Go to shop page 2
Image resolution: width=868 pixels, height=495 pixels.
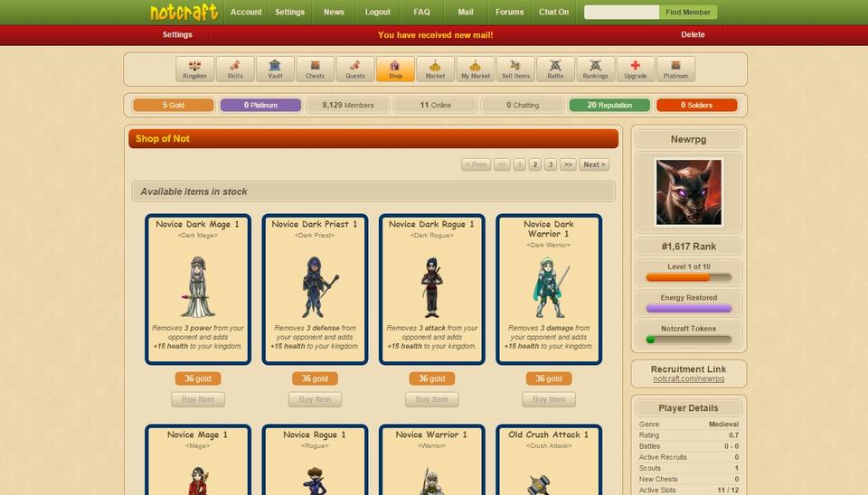pyautogui.click(x=535, y=164)
